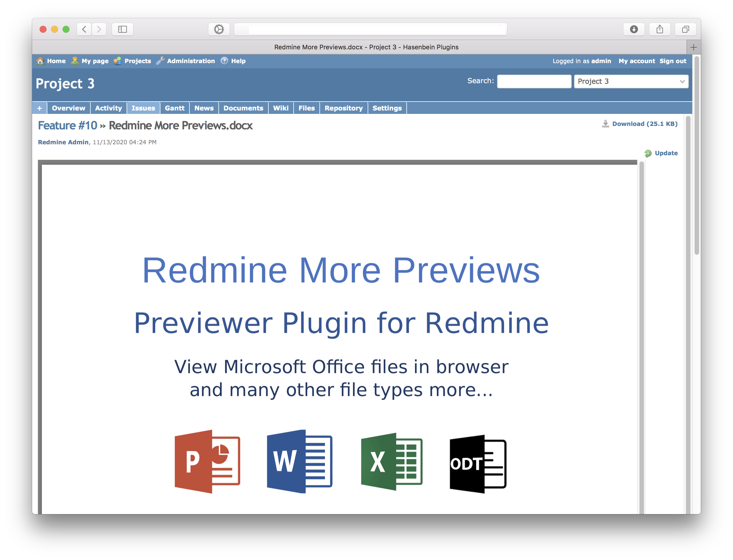Click the Project 3 header title
733x560 pixels.
point(65,84)
